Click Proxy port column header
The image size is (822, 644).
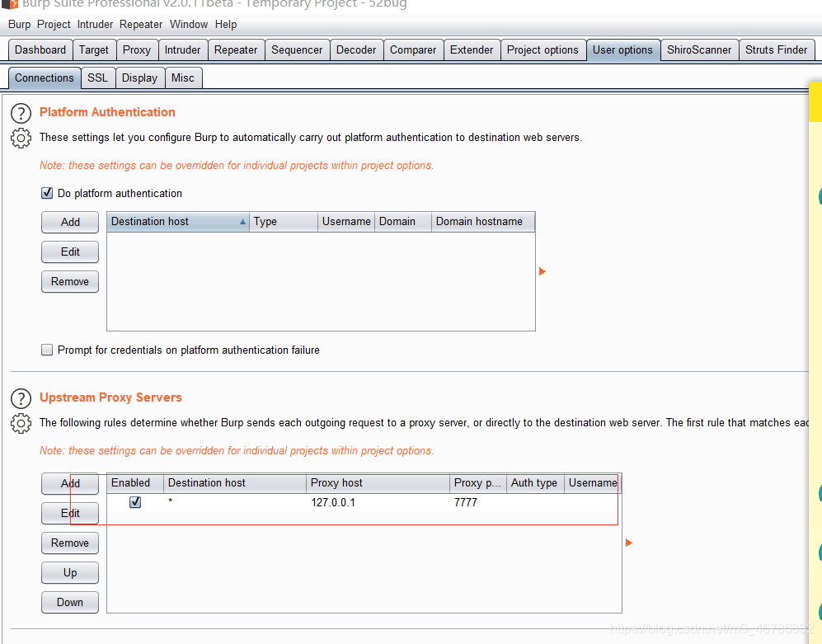pyautogui.click(x=478, y=482)
